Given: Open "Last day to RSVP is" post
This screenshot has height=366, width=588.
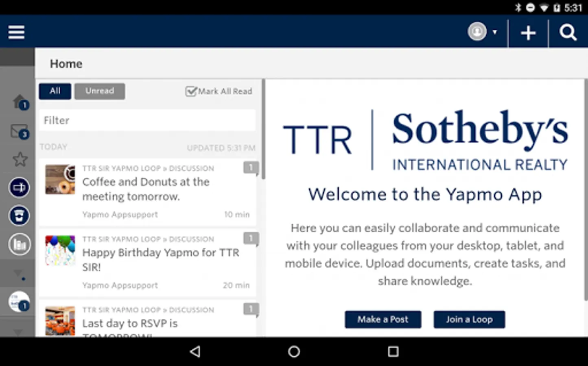Looking at the screenshot, I should tap(130, 323).
